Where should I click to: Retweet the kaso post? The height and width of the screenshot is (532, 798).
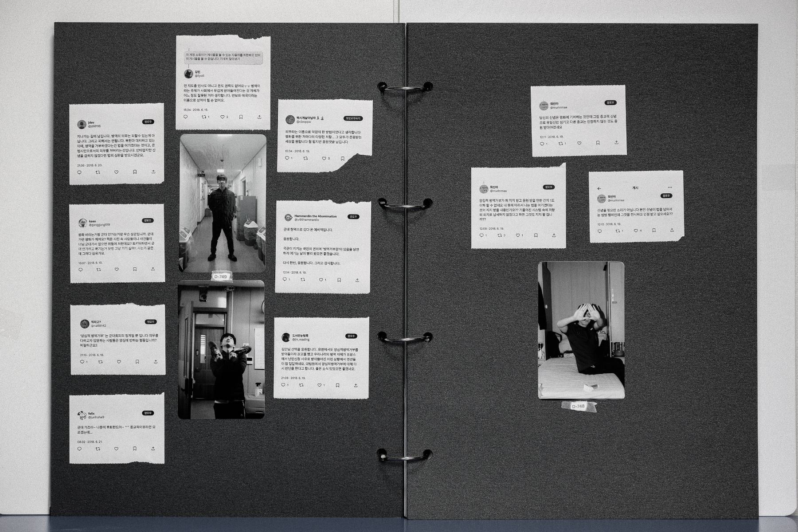click(98, 269)
